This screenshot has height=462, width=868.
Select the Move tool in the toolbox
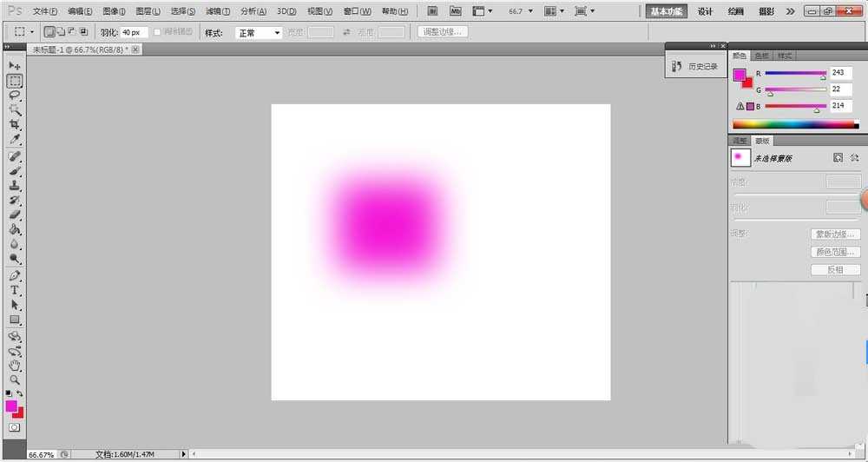tap(15, 66)
